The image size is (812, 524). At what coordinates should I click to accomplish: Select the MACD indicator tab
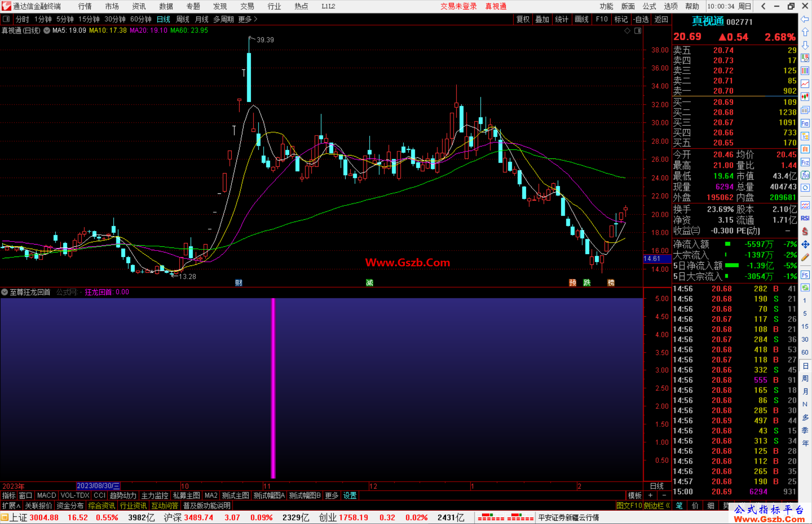coord(47,495)
